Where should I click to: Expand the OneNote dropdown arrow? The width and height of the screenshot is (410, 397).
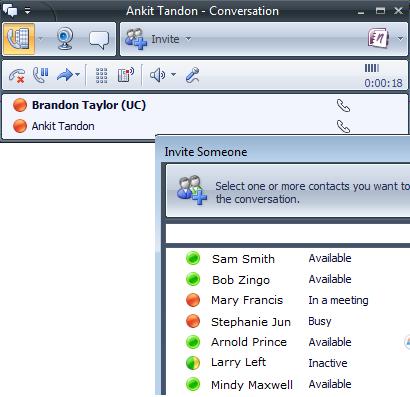pyautogui.click(x=400, y=39)
